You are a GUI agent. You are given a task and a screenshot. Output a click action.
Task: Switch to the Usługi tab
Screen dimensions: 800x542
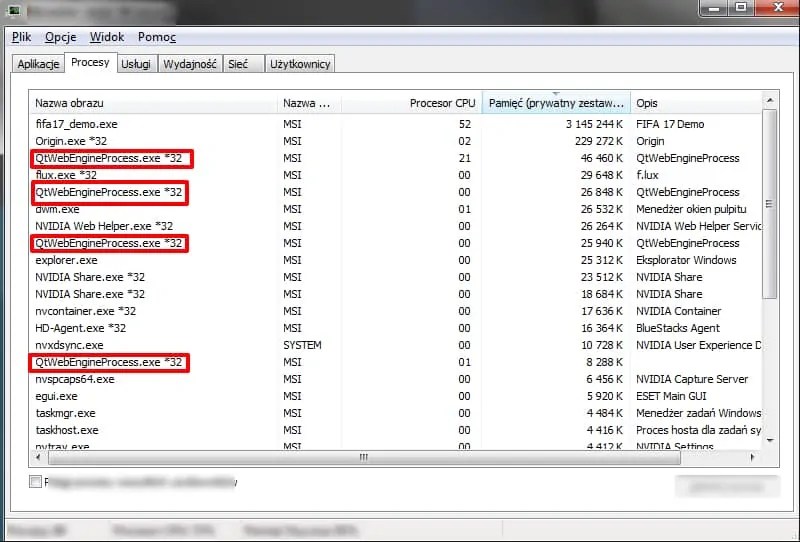click(x=136, y=64)
